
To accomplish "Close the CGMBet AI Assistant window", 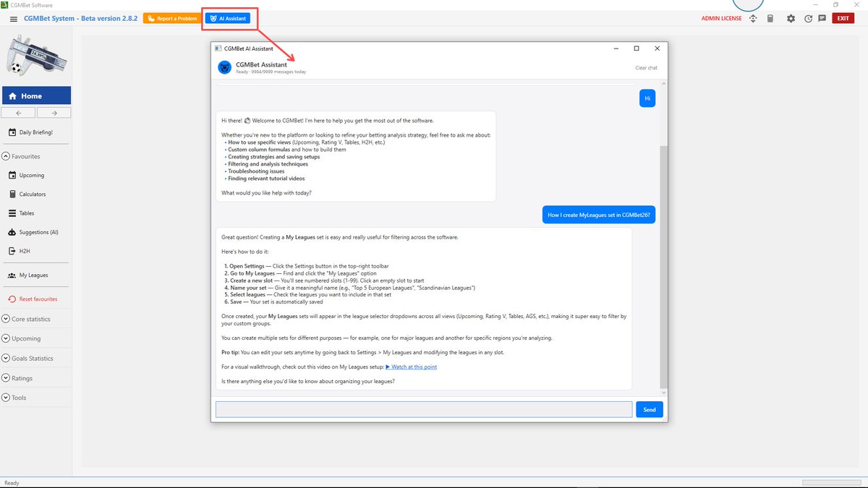I will click(x=657, y=48).
